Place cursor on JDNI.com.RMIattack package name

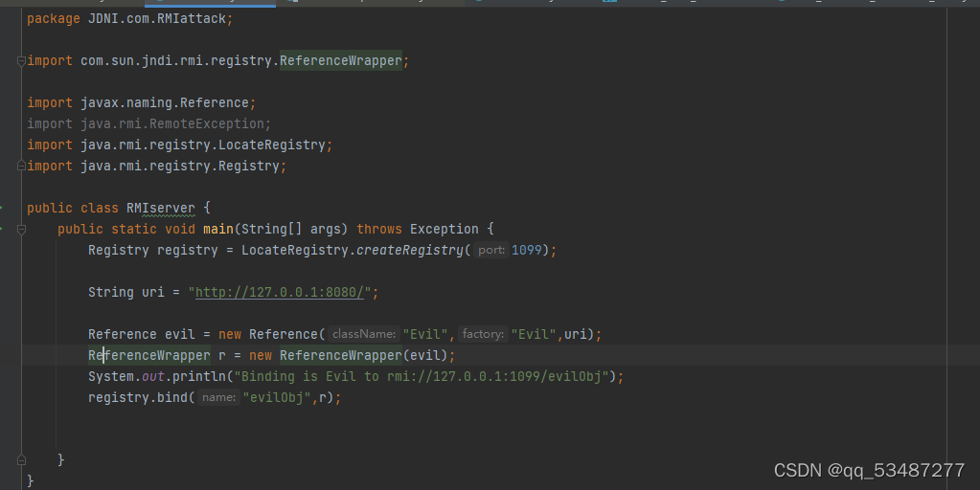(x=157, y=19)
